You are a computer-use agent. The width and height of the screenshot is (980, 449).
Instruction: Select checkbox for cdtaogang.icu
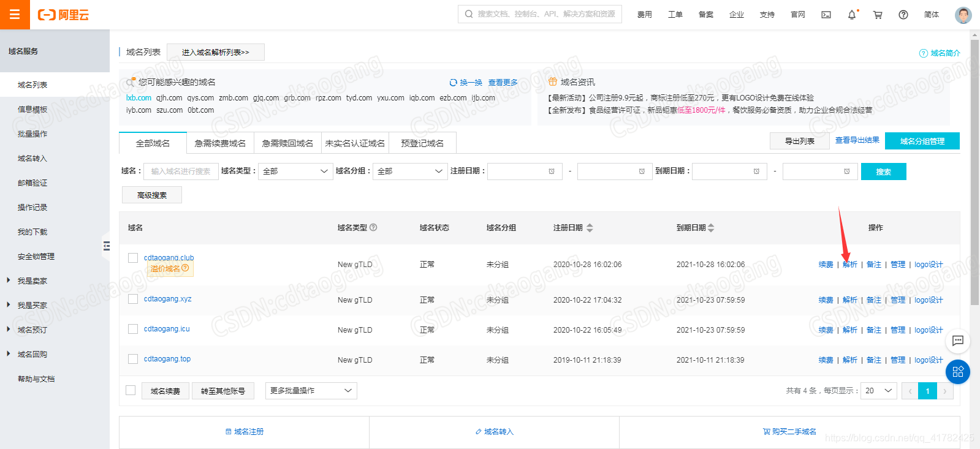(x=133, y=329)
